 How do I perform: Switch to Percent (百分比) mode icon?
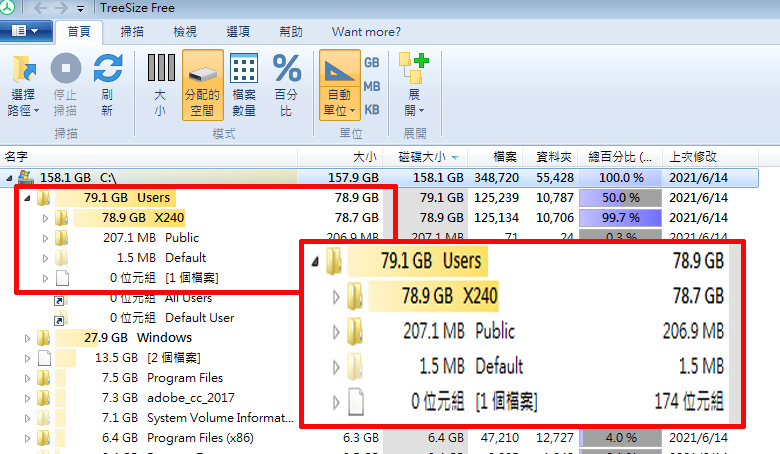(x=287, y=68)
